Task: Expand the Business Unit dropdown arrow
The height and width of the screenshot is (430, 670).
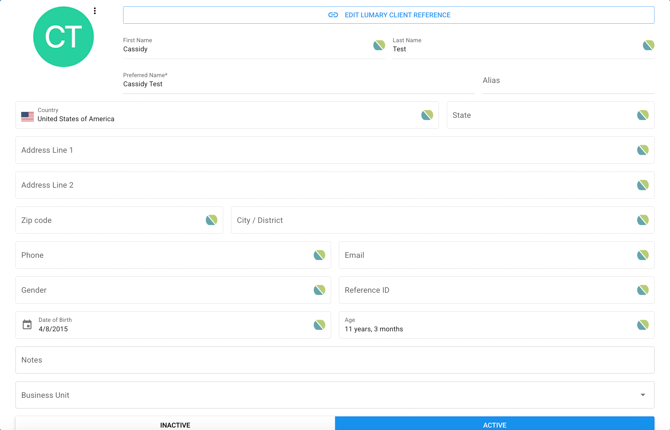Action: (x=643, y=395)
